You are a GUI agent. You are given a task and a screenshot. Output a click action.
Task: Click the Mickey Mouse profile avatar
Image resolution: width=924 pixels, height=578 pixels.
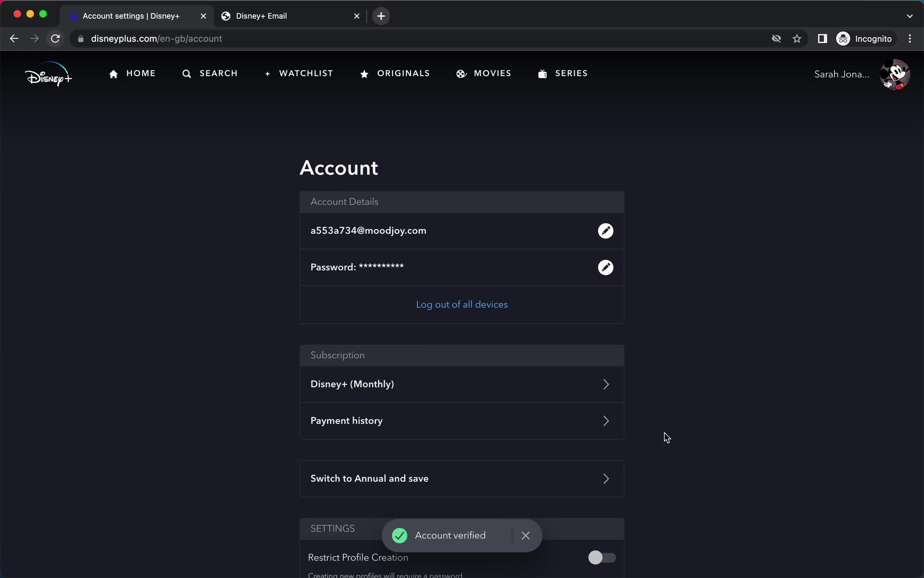pyautogui.click(x=895, y=74)
